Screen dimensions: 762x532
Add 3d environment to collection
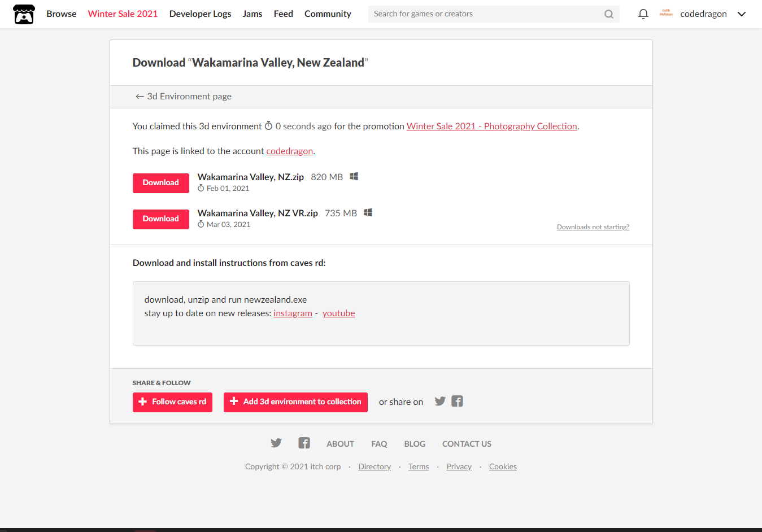[295, 402]
